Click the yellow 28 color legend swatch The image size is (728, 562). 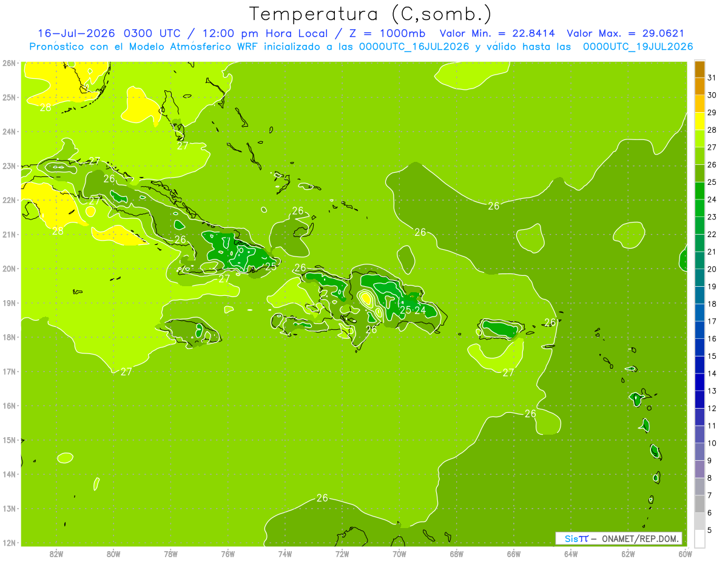pos(699,121)
